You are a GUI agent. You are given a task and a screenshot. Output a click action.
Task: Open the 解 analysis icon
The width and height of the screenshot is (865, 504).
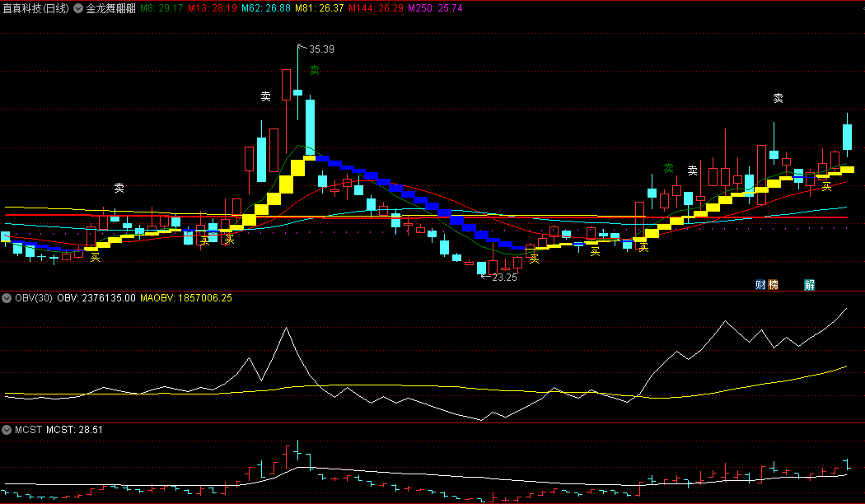(x=809, y=285)
